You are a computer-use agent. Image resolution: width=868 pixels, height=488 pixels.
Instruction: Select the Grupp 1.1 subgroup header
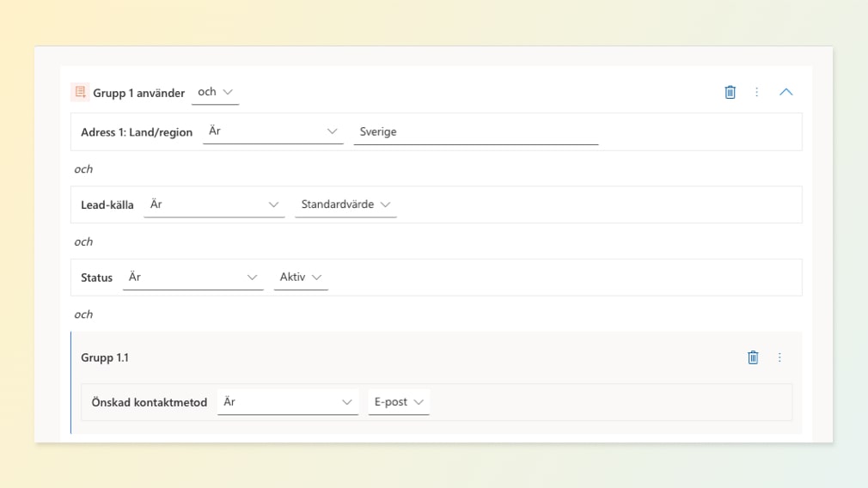coord(105,357)
